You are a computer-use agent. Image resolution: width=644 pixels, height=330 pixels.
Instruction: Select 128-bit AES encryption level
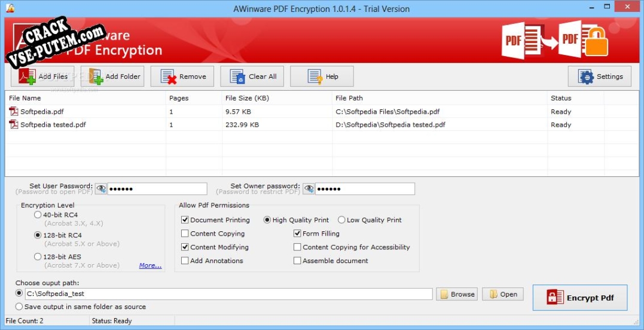pyautogui.click(x=38, y=256)
